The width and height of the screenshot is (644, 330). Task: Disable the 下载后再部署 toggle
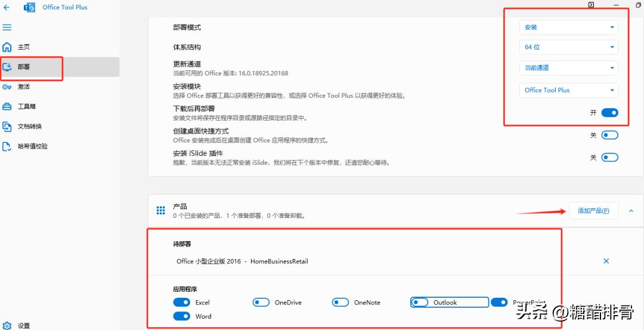click(x=609, y=113)
